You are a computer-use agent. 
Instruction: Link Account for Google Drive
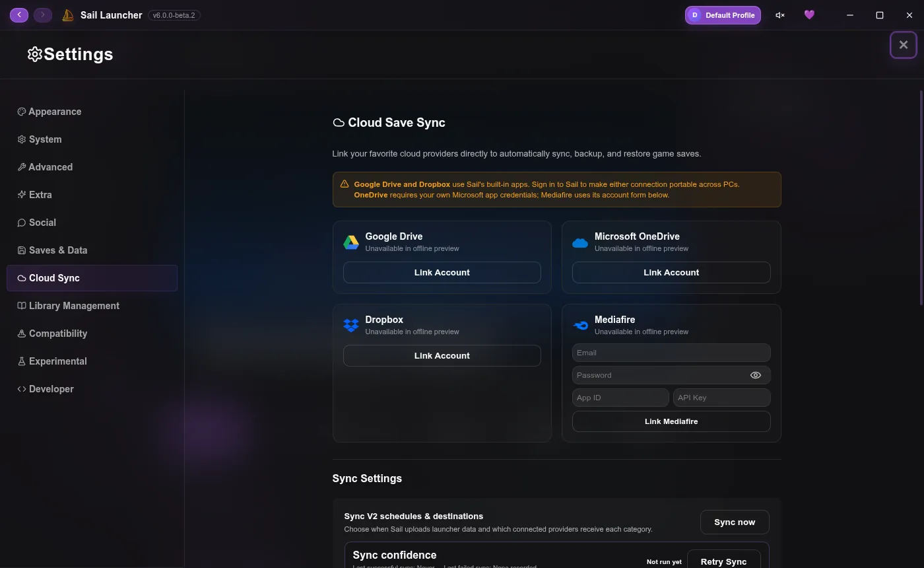442,272
